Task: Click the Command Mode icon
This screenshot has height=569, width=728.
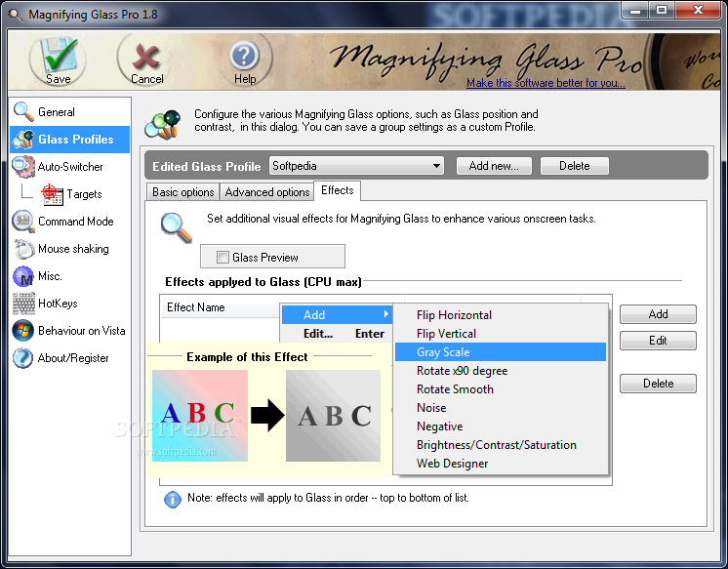Action: 23,222
